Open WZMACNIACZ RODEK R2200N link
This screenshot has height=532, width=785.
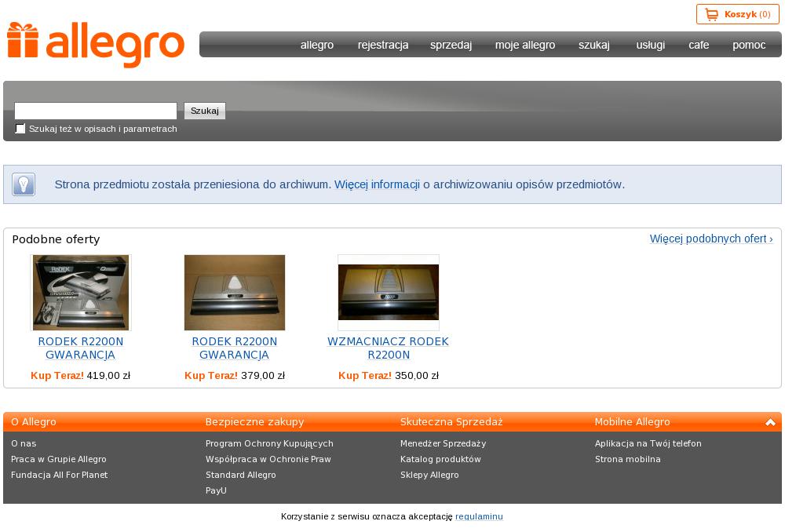[388, 348]
